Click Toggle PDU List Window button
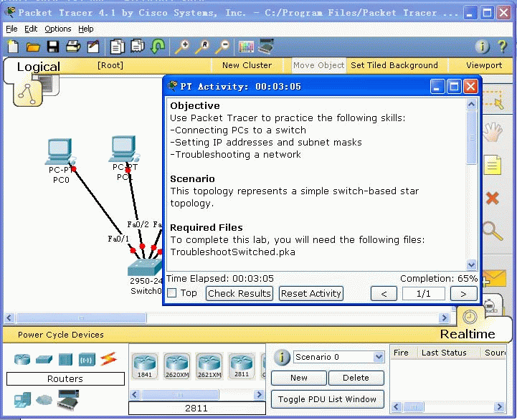The width and height of the screenshot is (517, 420). [327, 399]
